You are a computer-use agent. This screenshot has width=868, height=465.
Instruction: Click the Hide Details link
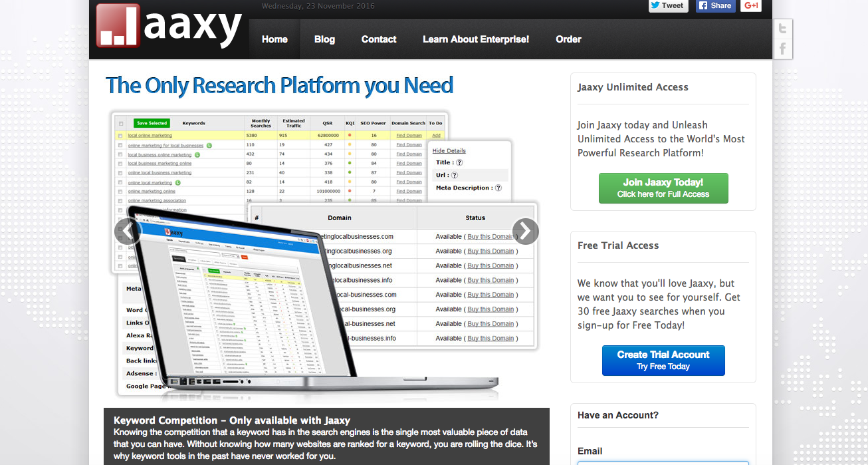449,151
